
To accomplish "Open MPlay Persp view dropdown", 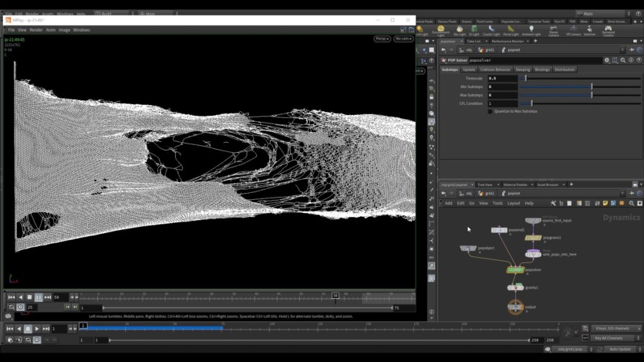I will 382,39.
